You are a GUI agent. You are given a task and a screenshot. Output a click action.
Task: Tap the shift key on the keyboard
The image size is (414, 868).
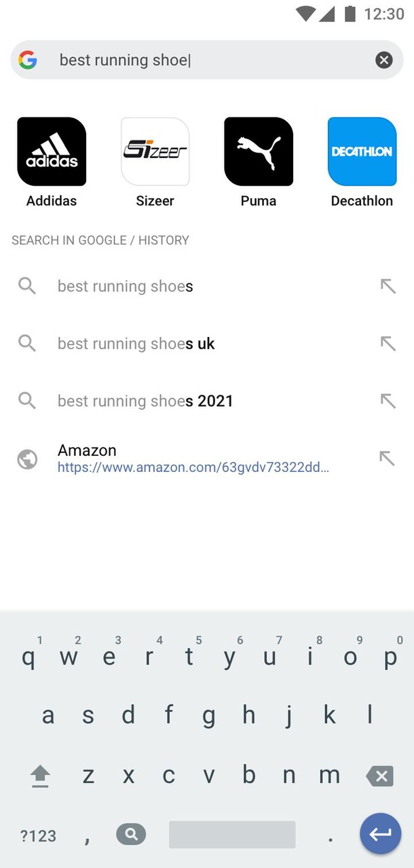pyautogui.click(x=39, y=775)
